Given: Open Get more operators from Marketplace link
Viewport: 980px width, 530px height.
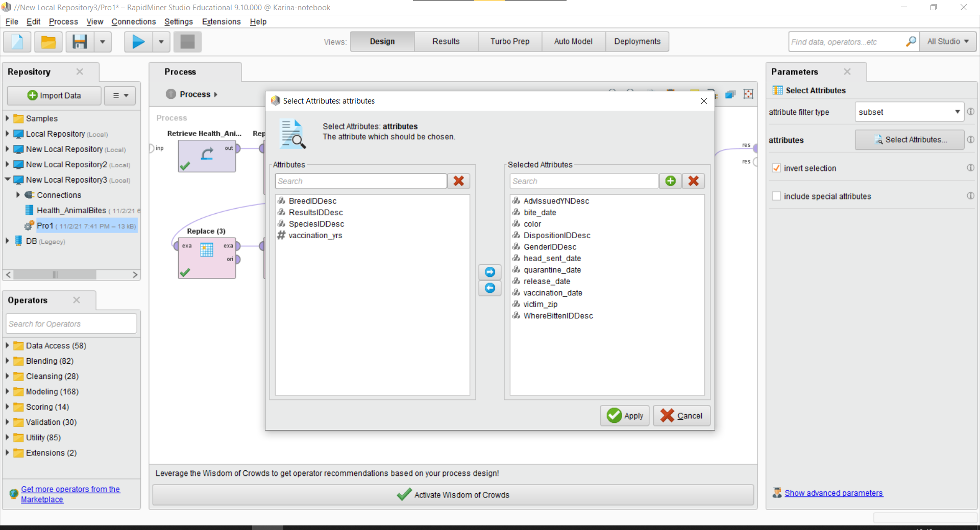Looking at the screenshot, I should [70, 494].
